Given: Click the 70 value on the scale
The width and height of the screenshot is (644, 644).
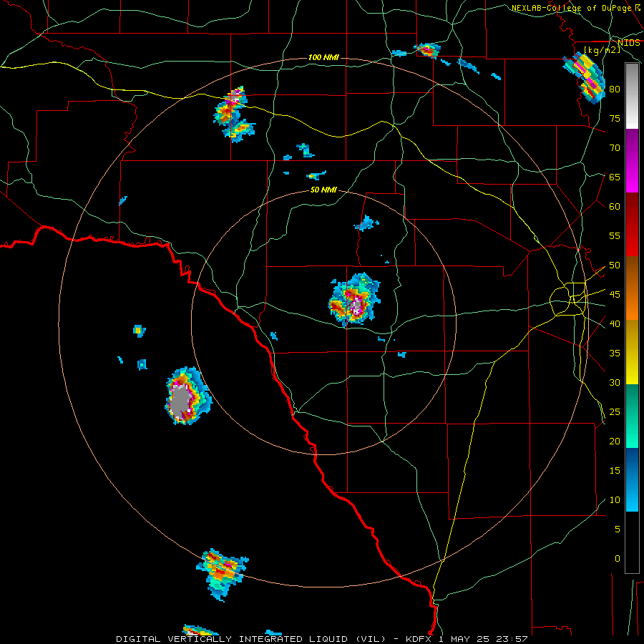Looking at the screenshot, I should click(615, 148).
